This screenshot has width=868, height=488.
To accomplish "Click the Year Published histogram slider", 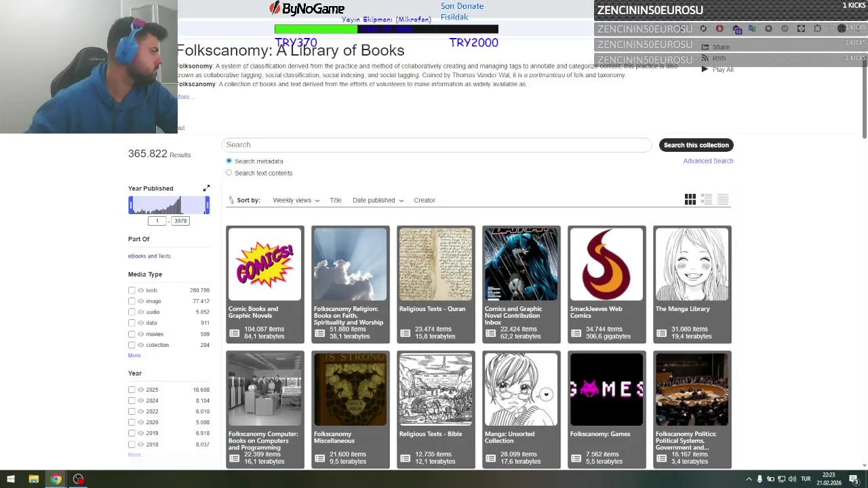I will tap(169, 205).
